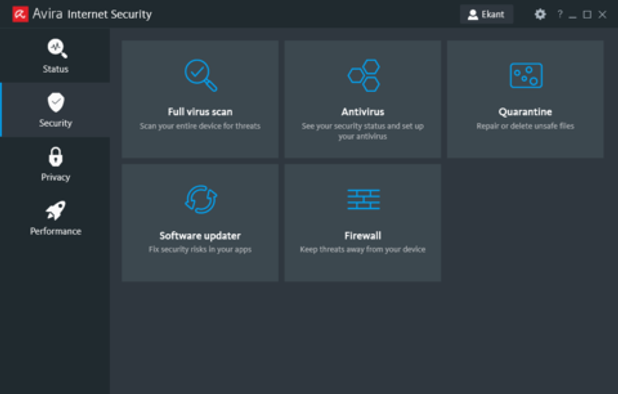The image size is (618, 394).
Task: Click the magnifier checkmark scan icon
Action: (201, 75)
